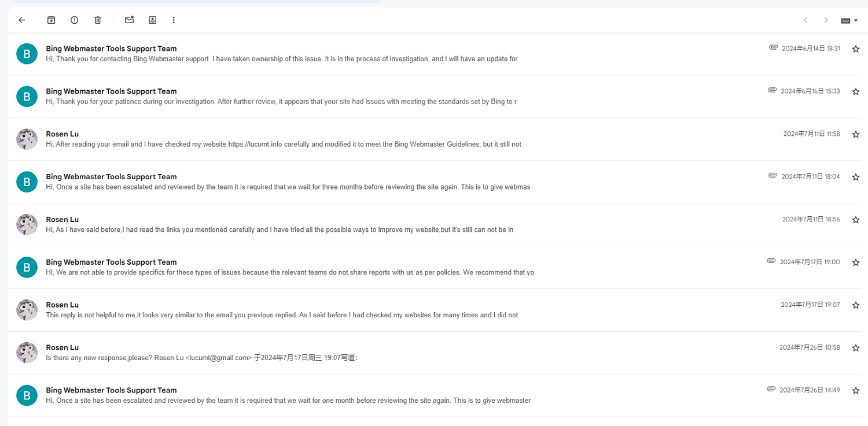Screen dimensions: 868x426
Task: Click attachment icon on 7月17日 19:00 message
Action: tap(771, 261)
